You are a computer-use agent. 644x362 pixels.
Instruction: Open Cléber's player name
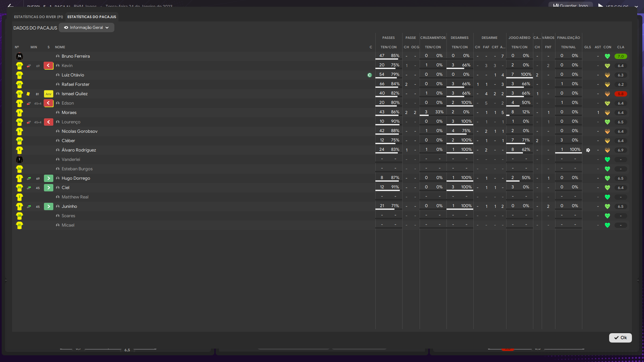pyautogui.click(x=68, y=141)
